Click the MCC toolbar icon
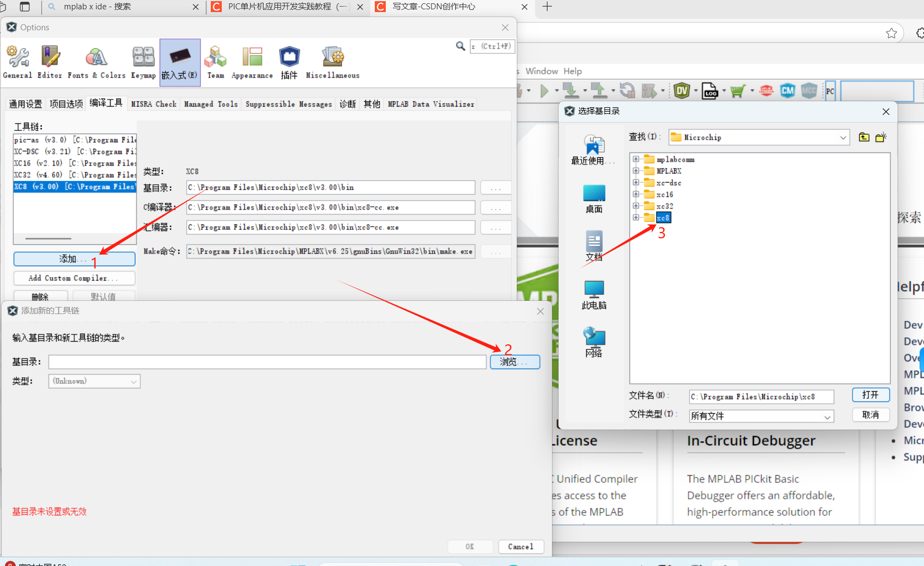 tap(809, 91)
